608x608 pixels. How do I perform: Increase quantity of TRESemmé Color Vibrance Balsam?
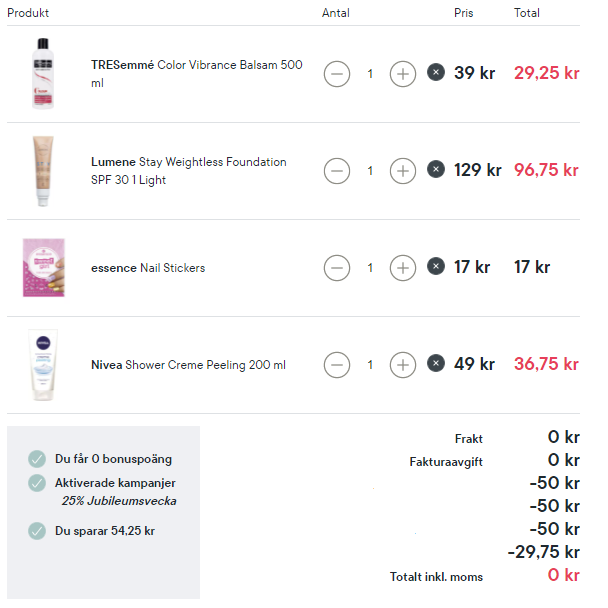pyautogui.click(x=402, y=74)
